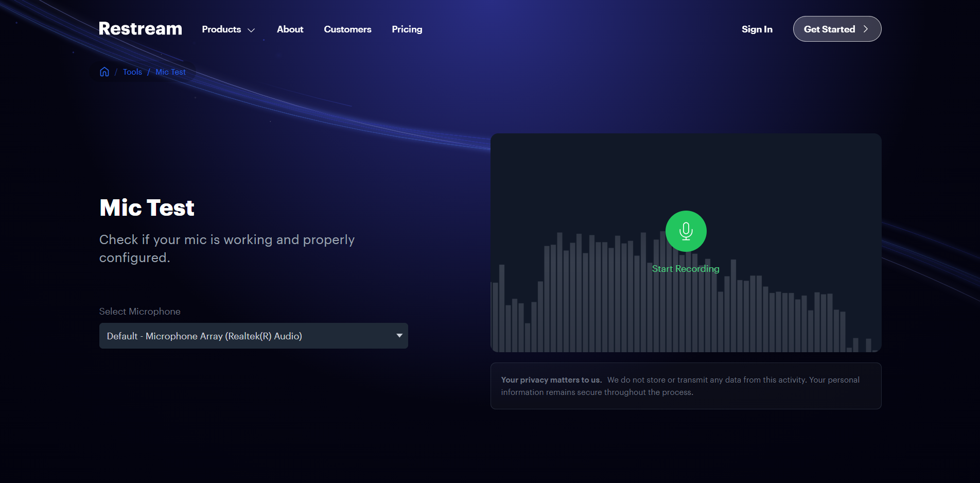Click the privacy notice panel
980x483 pixels.
(x=686, y=386)
